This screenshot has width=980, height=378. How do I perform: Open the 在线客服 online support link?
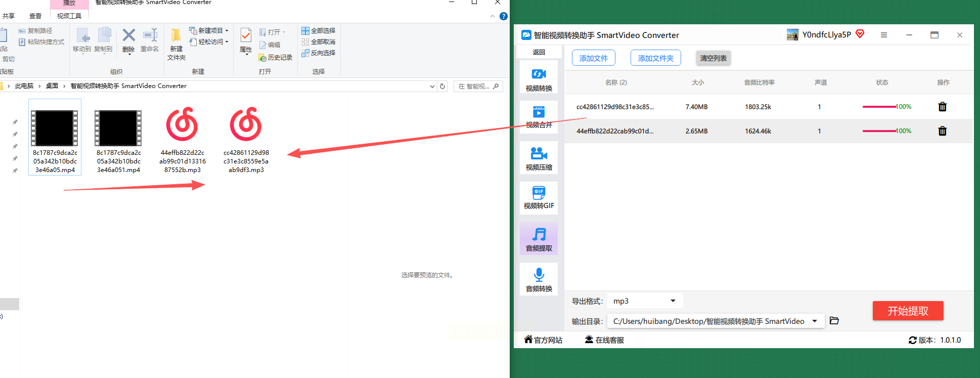click(x=605, y=340)
